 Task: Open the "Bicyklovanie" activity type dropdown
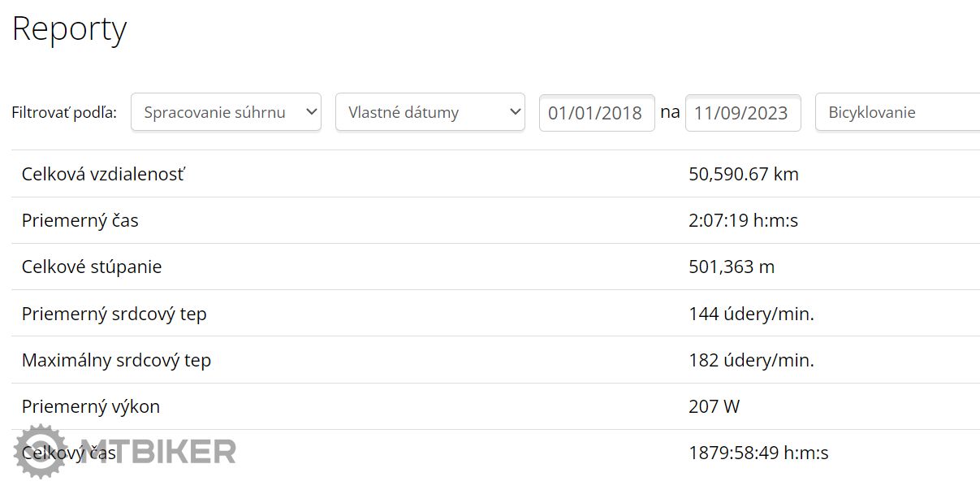[x=897, y=112]
